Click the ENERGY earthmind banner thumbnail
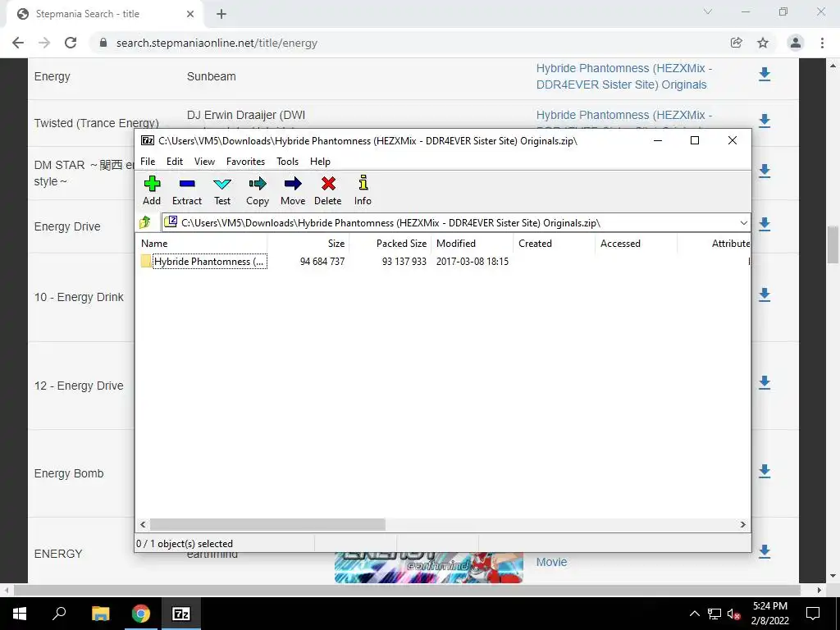This screenshot has width=840, height=630. (x=428, y=568)
